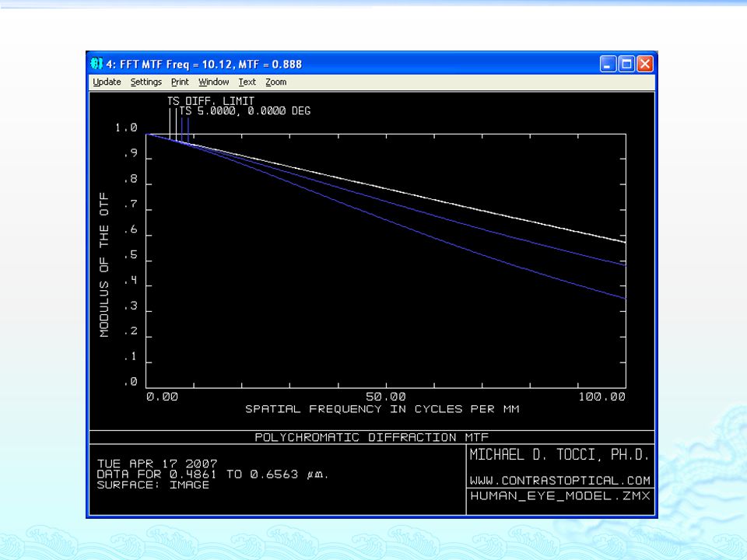Open the Window menu
This screenshot has width=747, height=560.
click(x=213, y=82)
